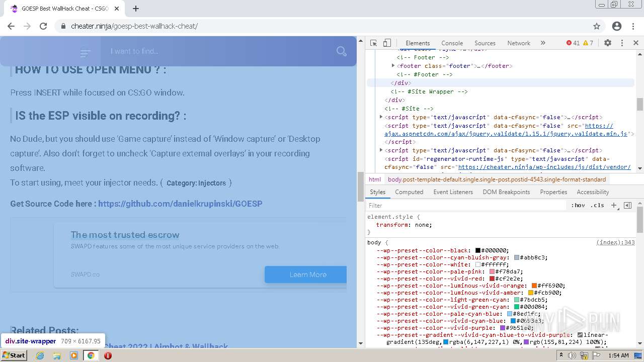Switch to the Network tab
Image resolution: width=644 pixels, height=362 pixels.
point(519,43)
